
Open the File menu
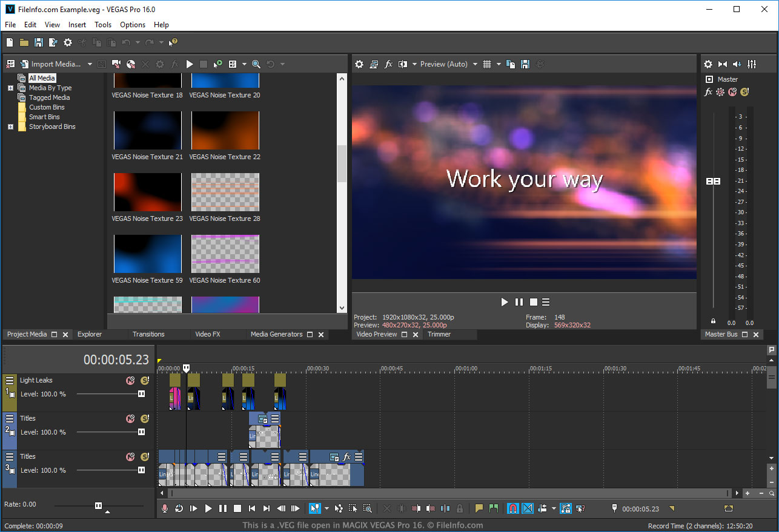point(10,25)
